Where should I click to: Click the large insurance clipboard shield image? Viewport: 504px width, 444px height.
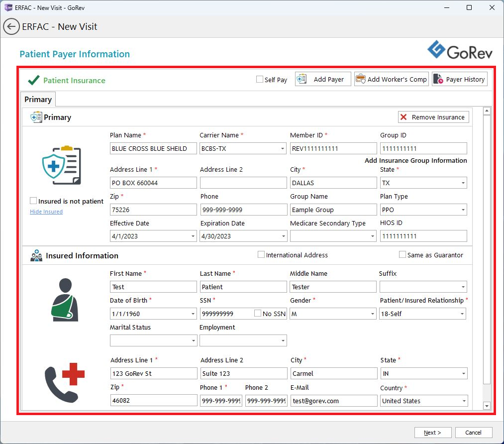tap(62, 165)
